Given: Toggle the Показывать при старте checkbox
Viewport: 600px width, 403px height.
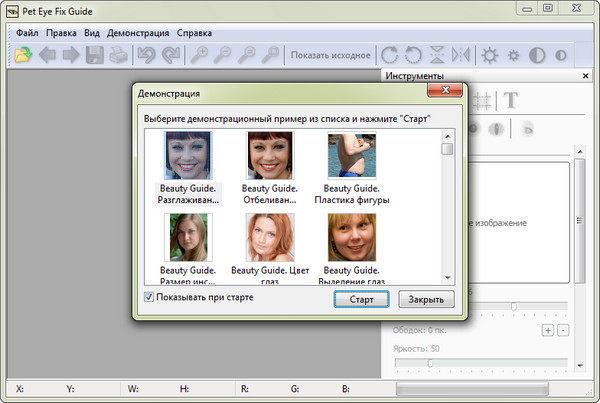Looking at the screenshot, I should click(150, 298).
